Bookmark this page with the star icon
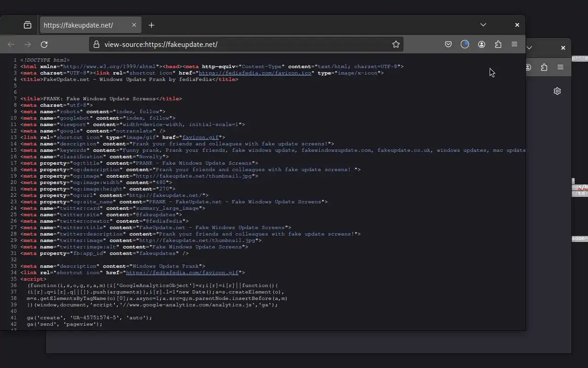 click(x=396, y=44)
